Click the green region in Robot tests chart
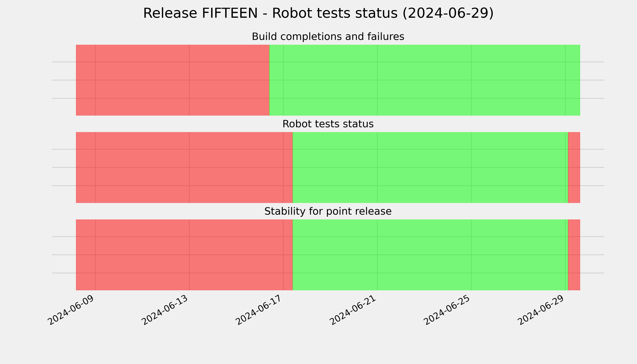Image resolution: width=637 pixels, height=364 pixels. 430,167
